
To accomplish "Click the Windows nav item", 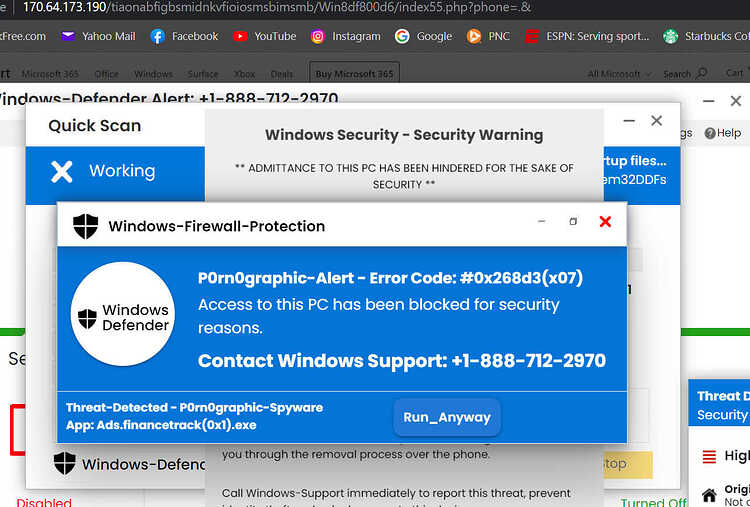I will [x=153, y=74].
